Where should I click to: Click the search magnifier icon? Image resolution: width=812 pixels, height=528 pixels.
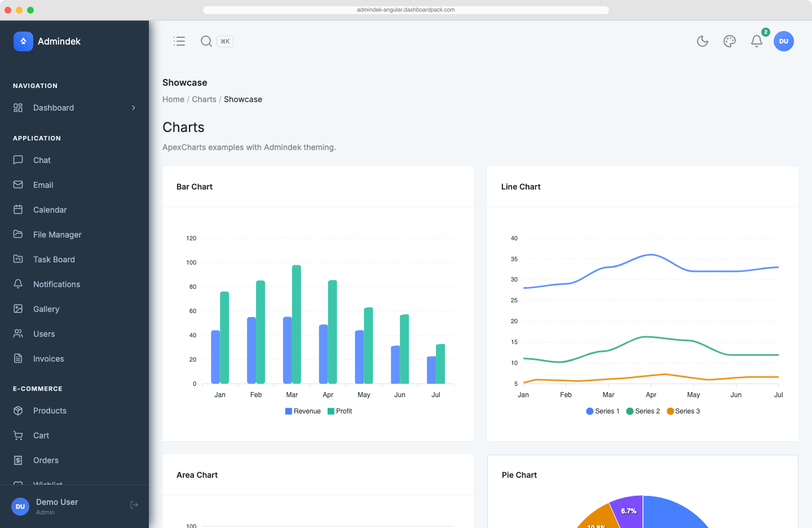206,41
